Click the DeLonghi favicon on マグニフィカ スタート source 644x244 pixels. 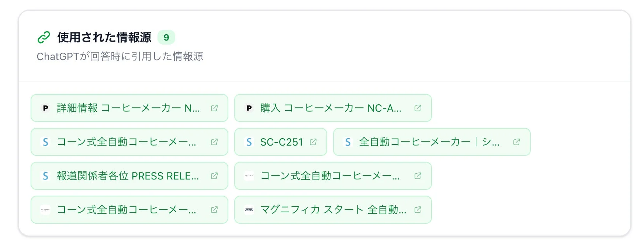(x=249, y=209)
